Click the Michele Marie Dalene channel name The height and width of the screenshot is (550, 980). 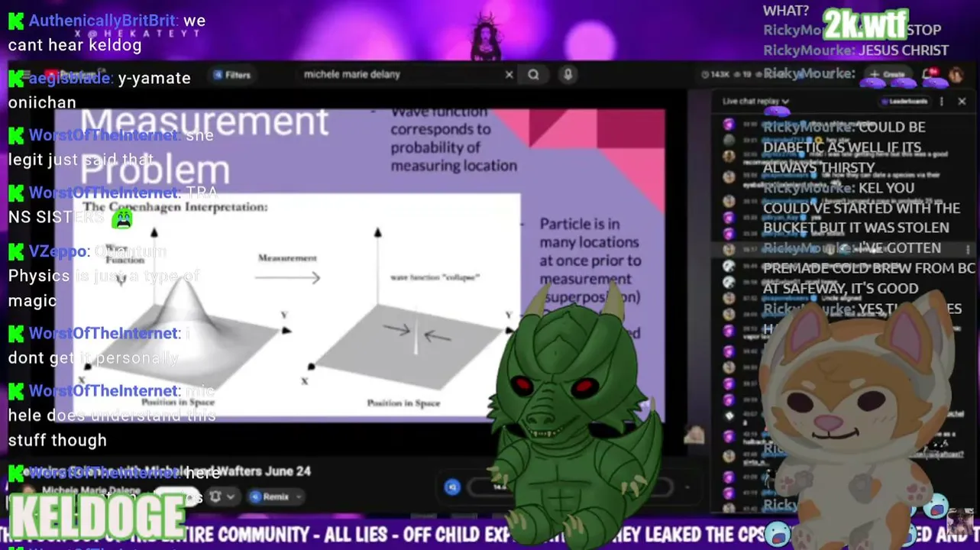[x=92, y=490]
